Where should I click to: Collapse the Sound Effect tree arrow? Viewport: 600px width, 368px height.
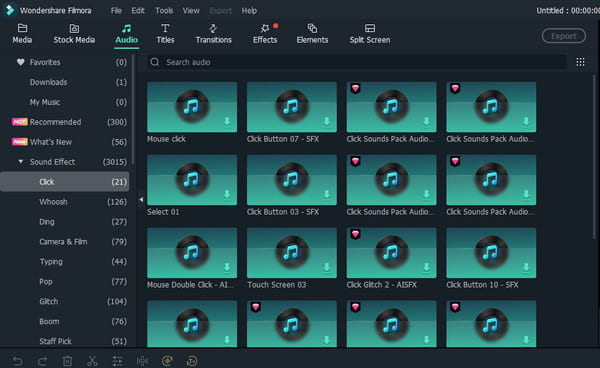21,161
